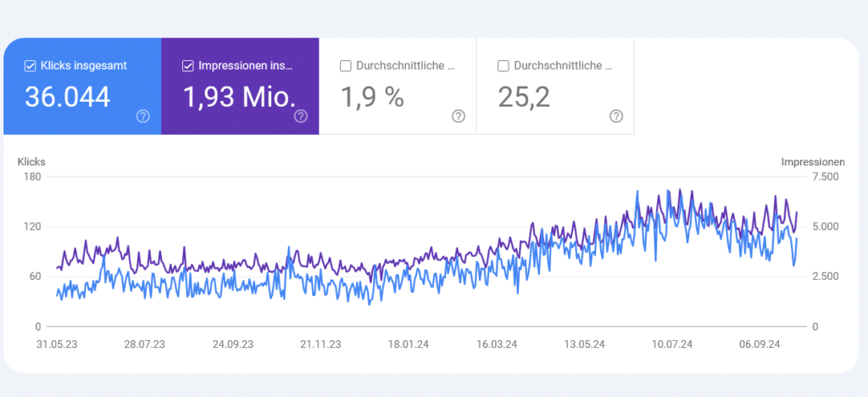The image size is (868, 397).
Task: Uncheck the Klicks insgesamt checkbox
Action: [x=30, y=65]
